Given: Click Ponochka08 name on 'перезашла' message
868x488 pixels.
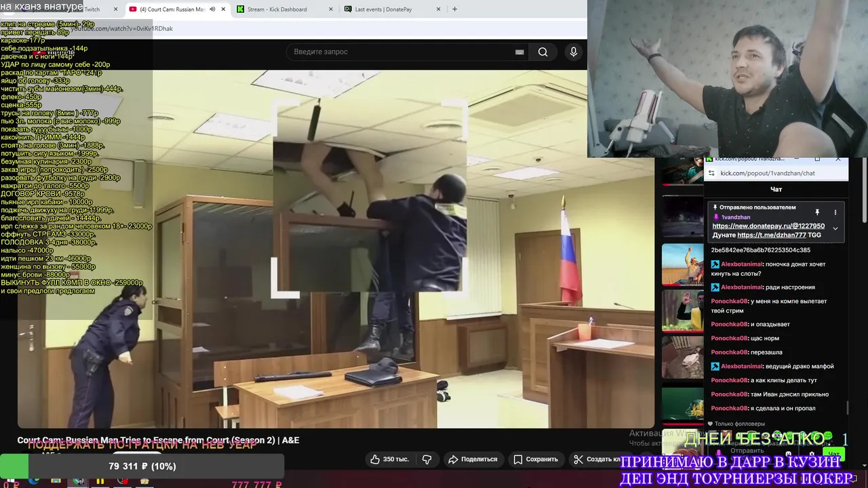Looking at the screenshot, I should [729, 352].
